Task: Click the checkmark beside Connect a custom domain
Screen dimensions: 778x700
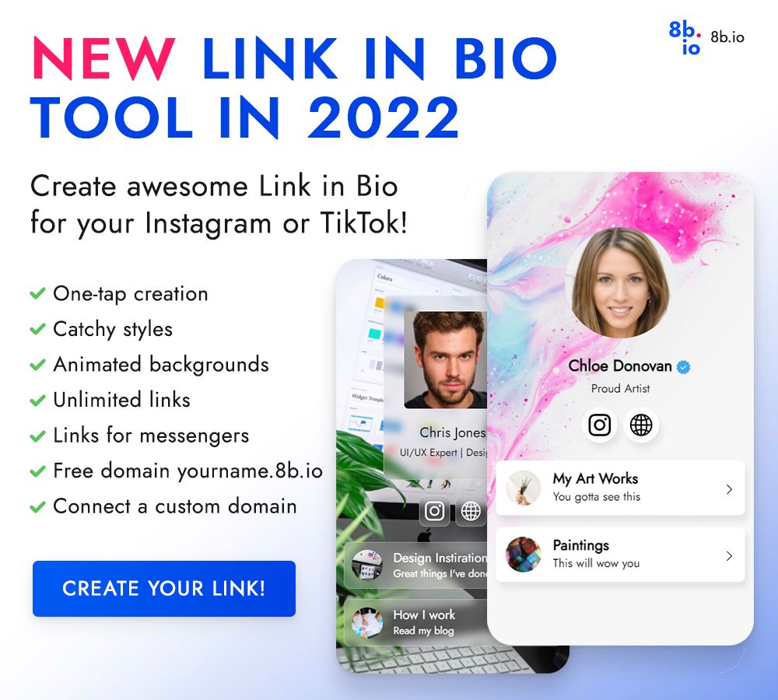Action: point(37,506)
